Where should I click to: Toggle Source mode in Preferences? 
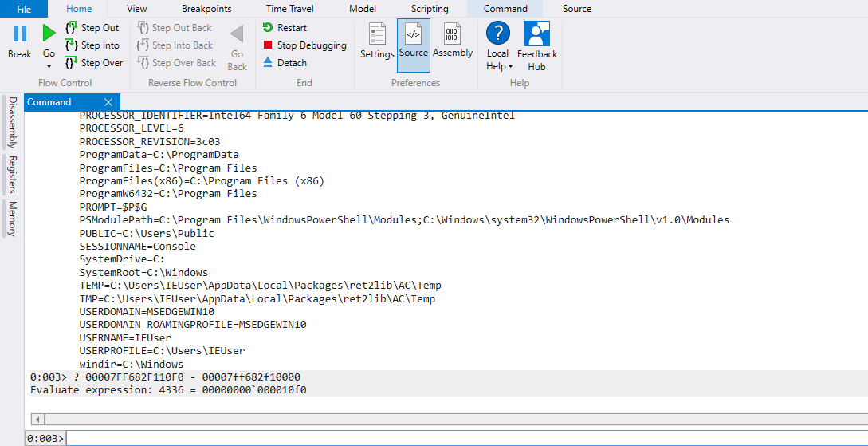click(x=413, y=41)
